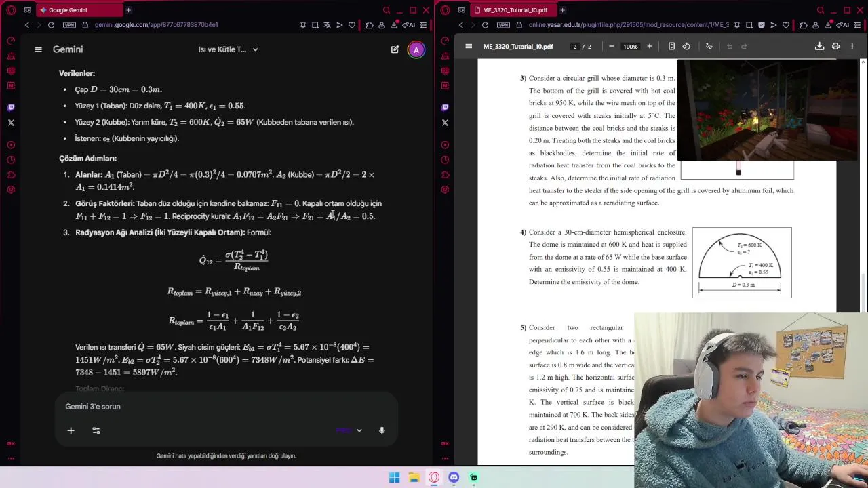Toggle VPN in the PDF window address bar
Image resolution: width=868 pixels, height=488 pixels.
pos(503,25)
